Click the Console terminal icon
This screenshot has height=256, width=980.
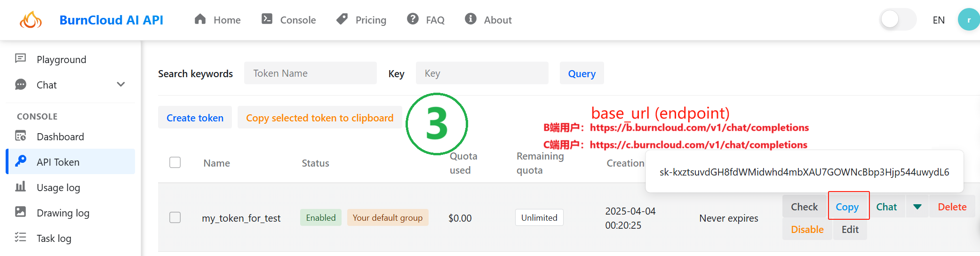point(267,19)
